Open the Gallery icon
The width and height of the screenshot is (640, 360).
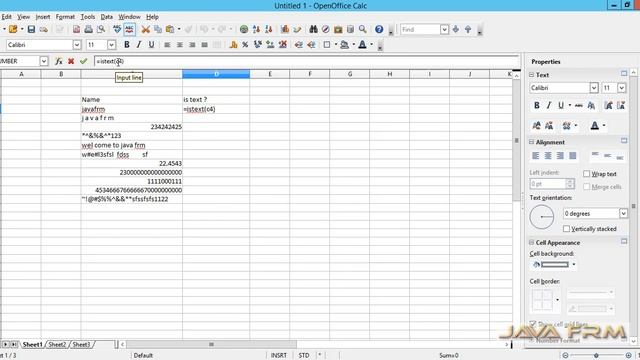click(338, 29)
